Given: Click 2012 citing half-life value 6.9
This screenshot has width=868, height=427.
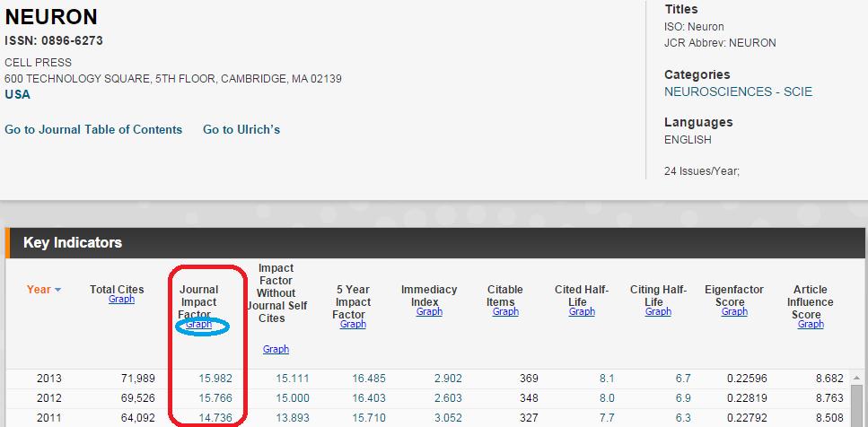Looking at the screenshot, I should click(683, 398).
